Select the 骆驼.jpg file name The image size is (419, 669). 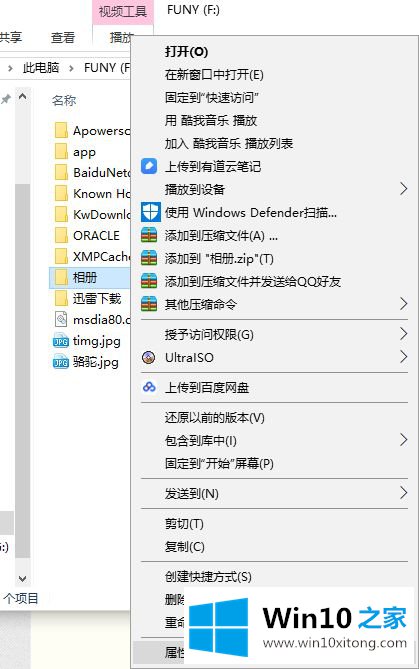pos(96,362)
